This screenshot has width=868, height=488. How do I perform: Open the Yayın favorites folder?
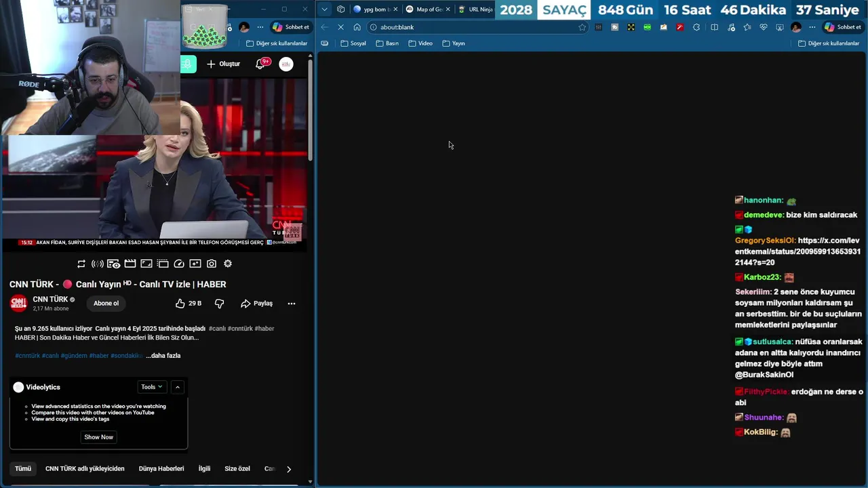[454, 43]
